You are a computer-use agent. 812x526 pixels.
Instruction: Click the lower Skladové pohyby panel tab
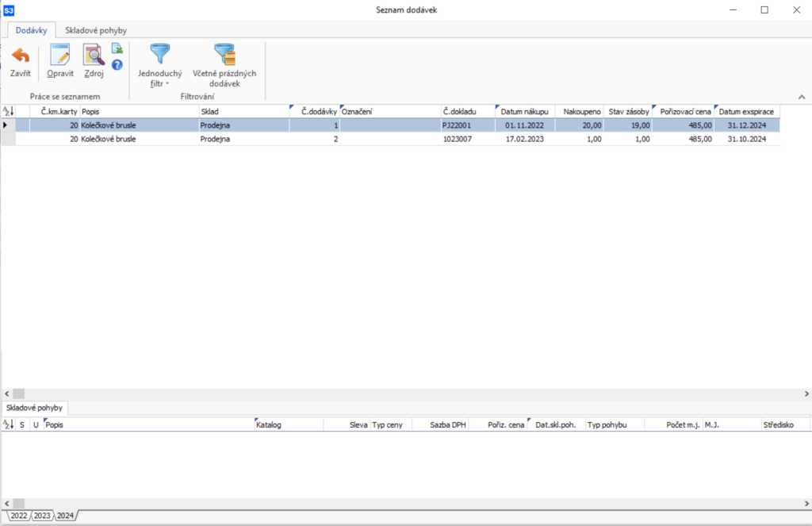pos(33,408)
